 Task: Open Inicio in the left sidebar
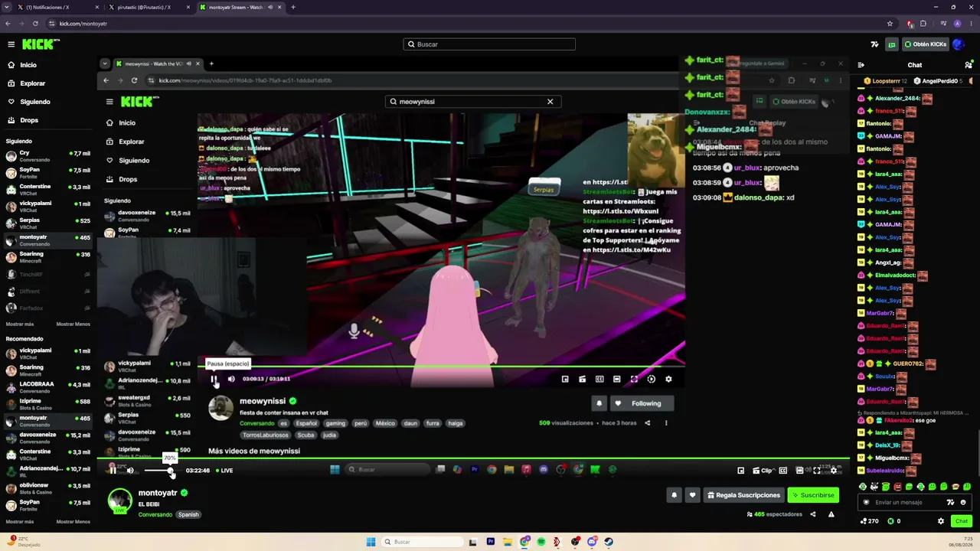tap(28, 65)
